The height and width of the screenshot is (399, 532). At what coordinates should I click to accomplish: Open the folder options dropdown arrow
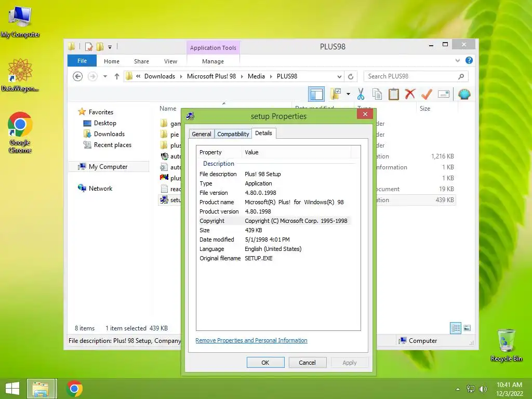point(348,94)
